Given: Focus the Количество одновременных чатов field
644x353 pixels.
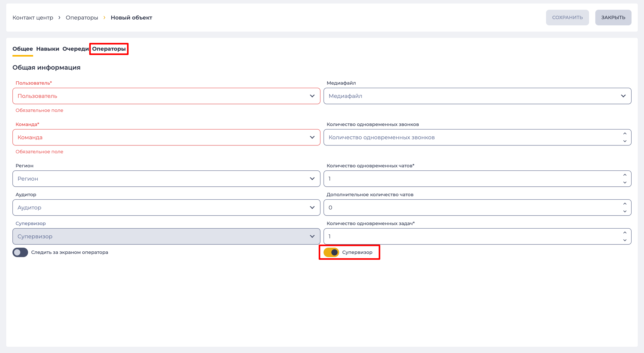Looking at the screenshot, I should [477, 178].
